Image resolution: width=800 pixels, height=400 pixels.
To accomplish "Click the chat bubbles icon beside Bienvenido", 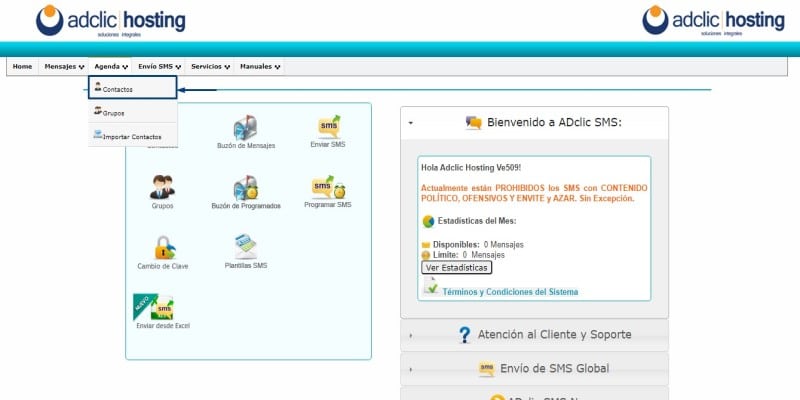I will pos(473,123).
